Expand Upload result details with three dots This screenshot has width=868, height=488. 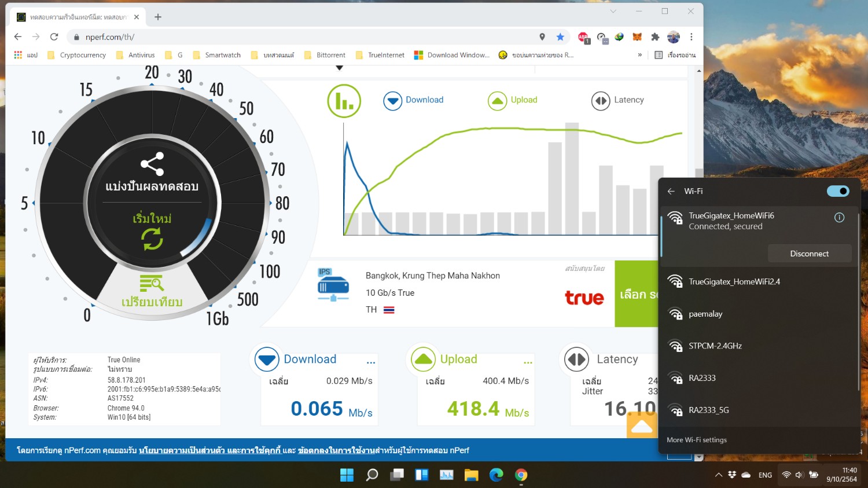coord(528,363)
